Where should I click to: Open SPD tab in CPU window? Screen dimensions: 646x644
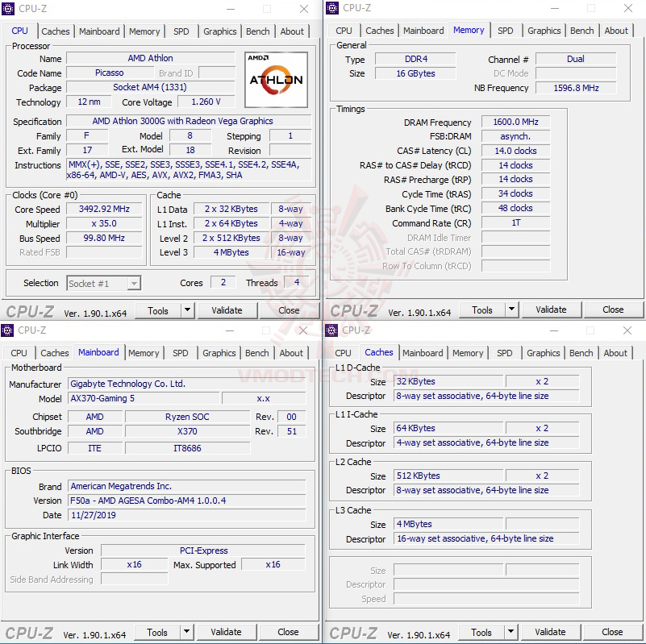181,31
